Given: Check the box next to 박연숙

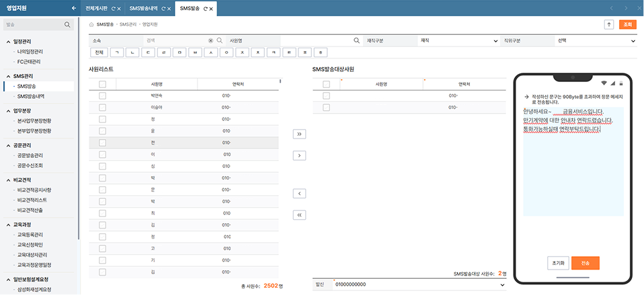Looking at the screenshot, I should coord(102,96).
